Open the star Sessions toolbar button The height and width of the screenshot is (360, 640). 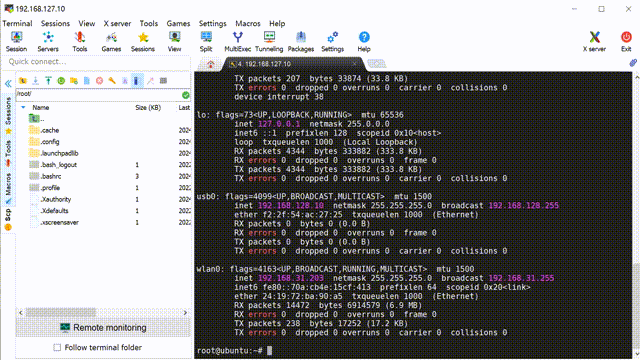pyautogui.click(x=143, y=42)
